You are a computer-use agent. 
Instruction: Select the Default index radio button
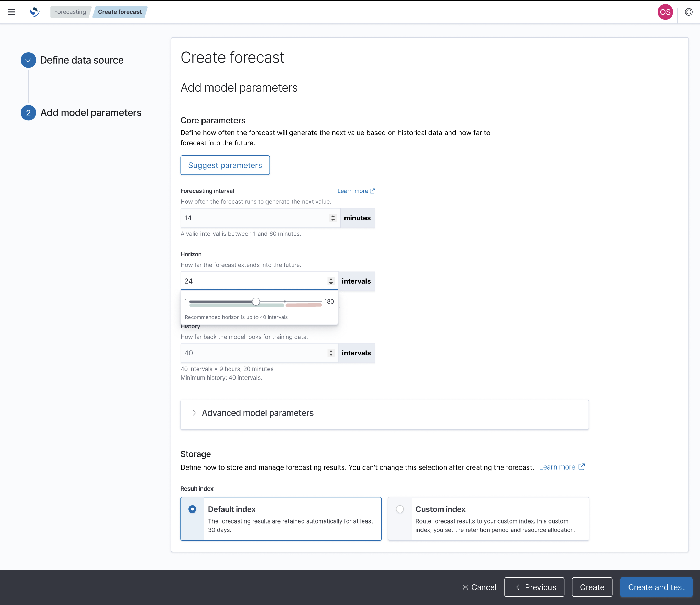tap(192, 509)
